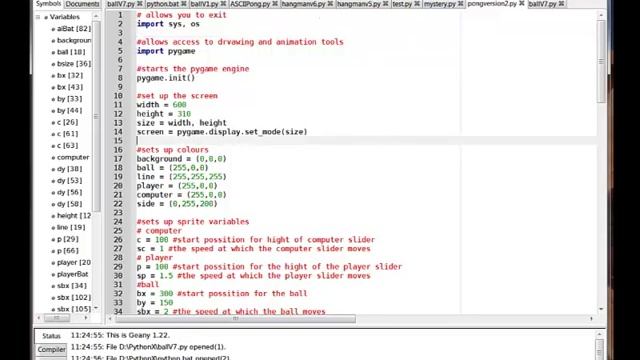Close the ballV1.py tab

(x=224, y=4)
